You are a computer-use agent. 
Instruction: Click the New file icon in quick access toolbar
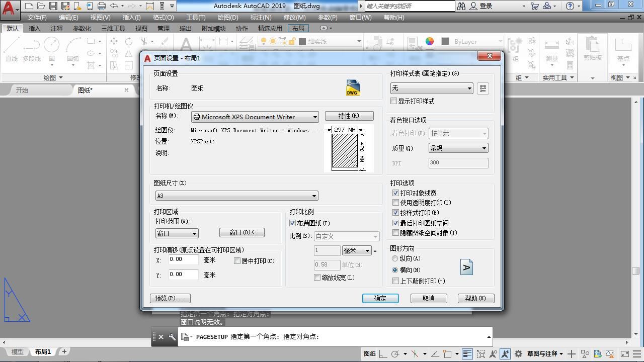(x=29, y=6)
